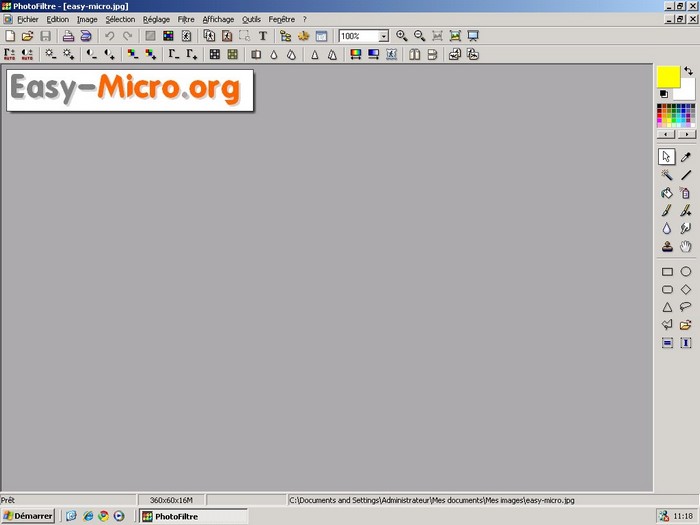This screenshot has height=525, width=700.
Task: Choose the Lasso selection shape
Action: tap(686, 307)
